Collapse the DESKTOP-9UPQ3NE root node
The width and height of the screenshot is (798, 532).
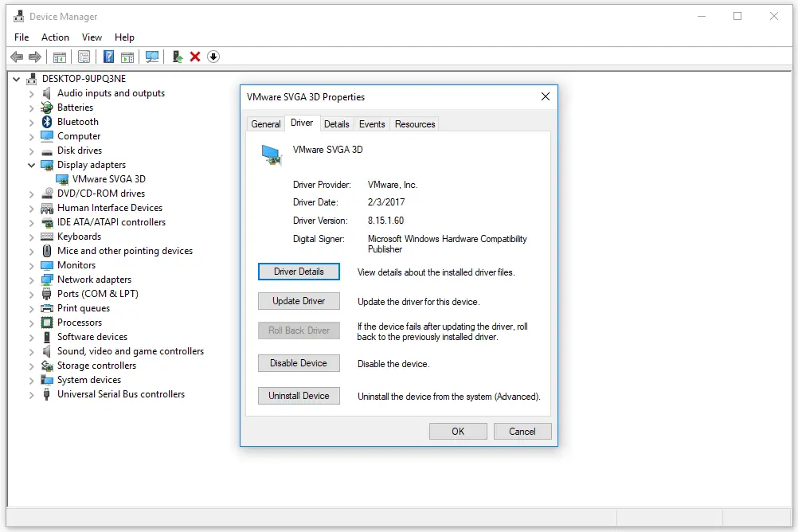click(x=16, y=79)
